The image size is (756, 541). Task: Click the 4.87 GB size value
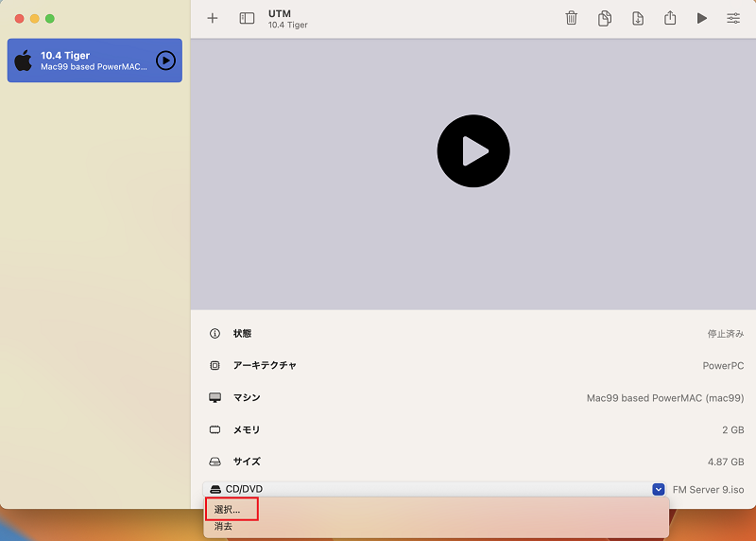726,462
